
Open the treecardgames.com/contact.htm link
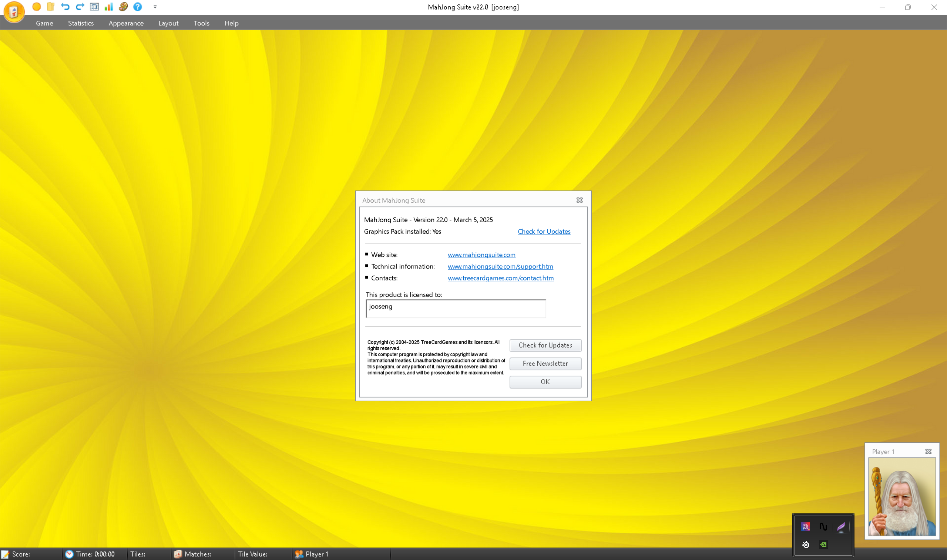tap(500, 278)
